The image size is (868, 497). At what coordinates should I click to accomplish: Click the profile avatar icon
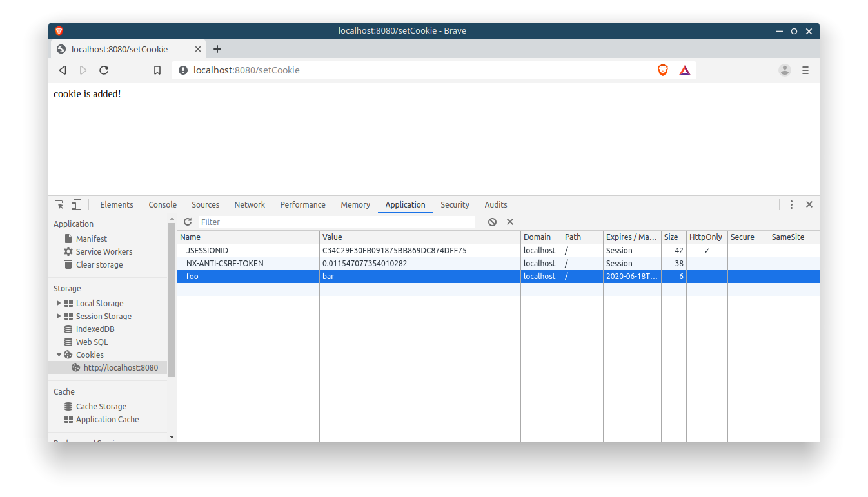[784, 70]
